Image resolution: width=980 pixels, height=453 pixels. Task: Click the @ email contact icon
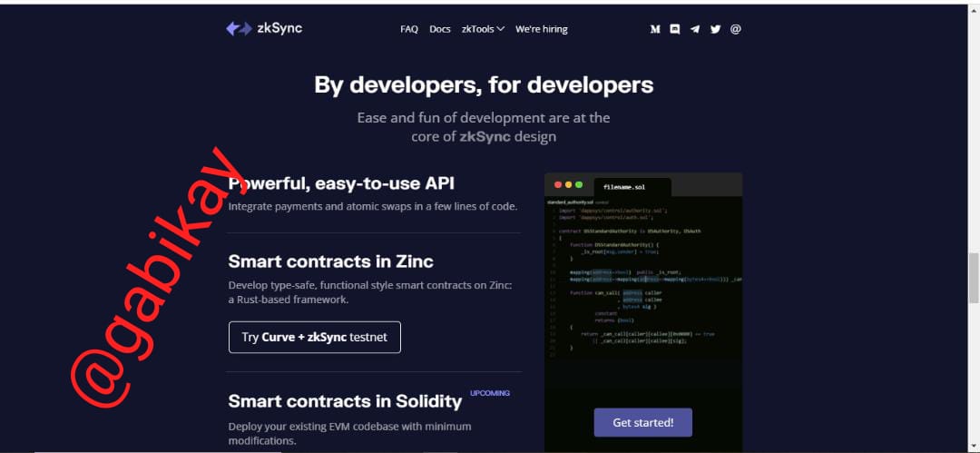pos(736,29)
